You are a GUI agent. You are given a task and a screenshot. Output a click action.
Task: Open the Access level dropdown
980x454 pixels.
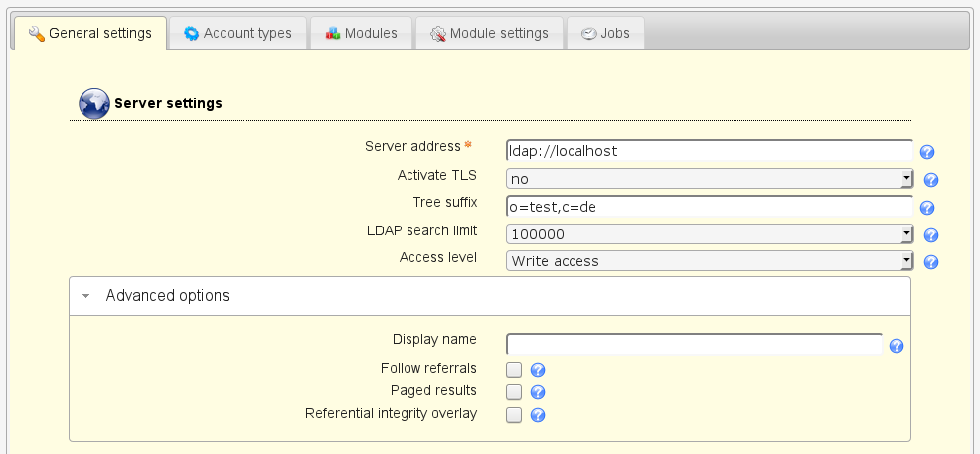(x=709, y=261)
